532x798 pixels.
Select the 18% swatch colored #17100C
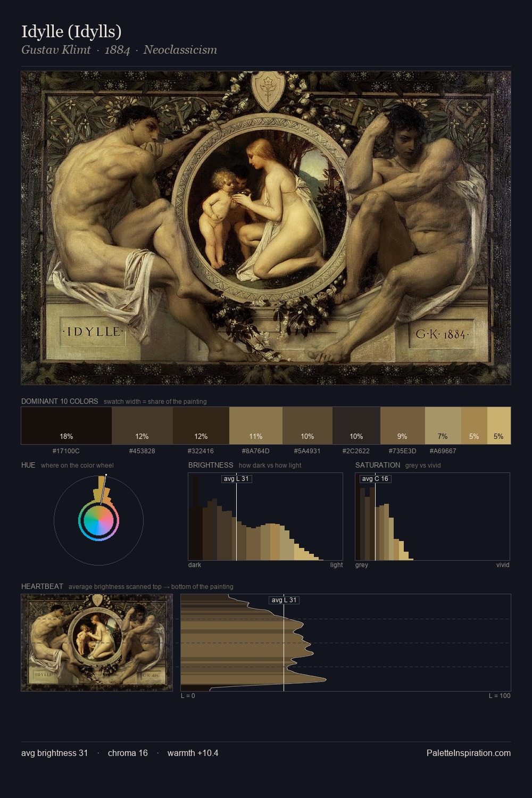coord(66,426)
